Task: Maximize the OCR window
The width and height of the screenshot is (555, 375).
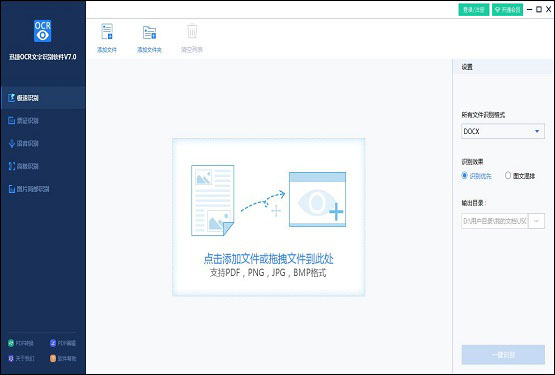Action: 539,10
